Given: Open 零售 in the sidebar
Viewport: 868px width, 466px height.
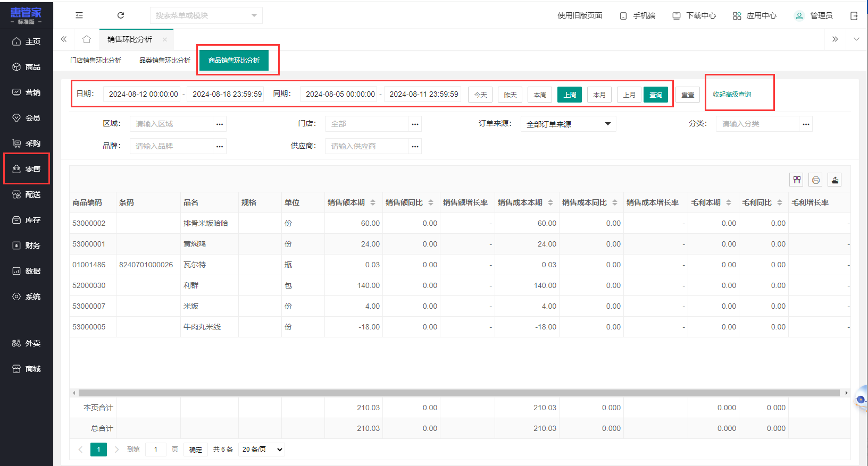Looking at the screenshot, I should pos(27,169).
